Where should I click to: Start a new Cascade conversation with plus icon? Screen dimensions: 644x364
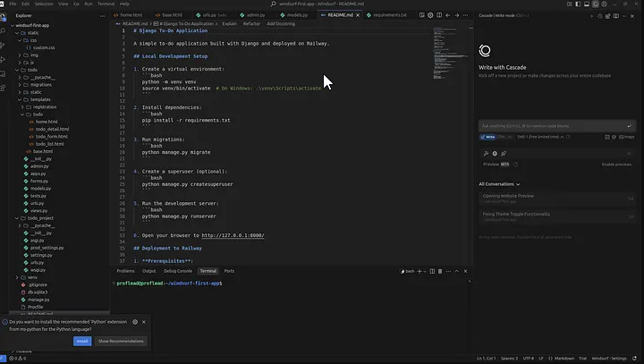[591, 16]
